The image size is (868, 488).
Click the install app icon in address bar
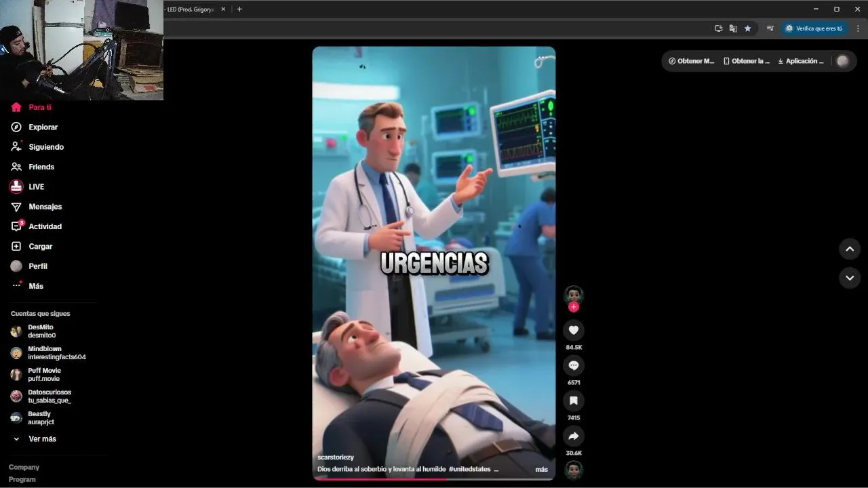[719, 28]
